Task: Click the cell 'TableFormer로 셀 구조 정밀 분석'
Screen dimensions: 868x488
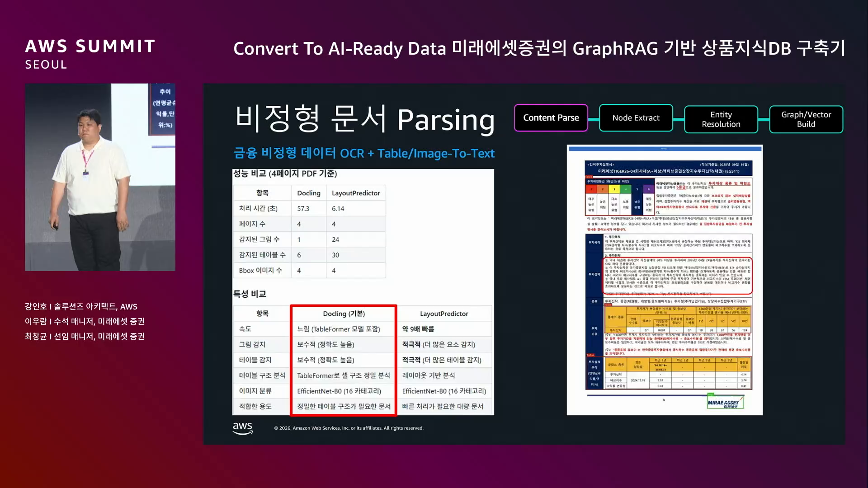Action: tap(343, 375)
